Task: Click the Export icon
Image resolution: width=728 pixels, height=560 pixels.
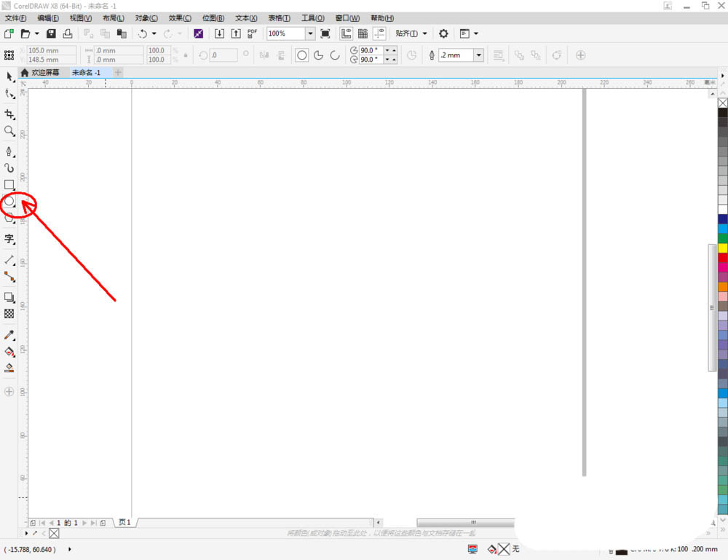Action: (236, 33)
